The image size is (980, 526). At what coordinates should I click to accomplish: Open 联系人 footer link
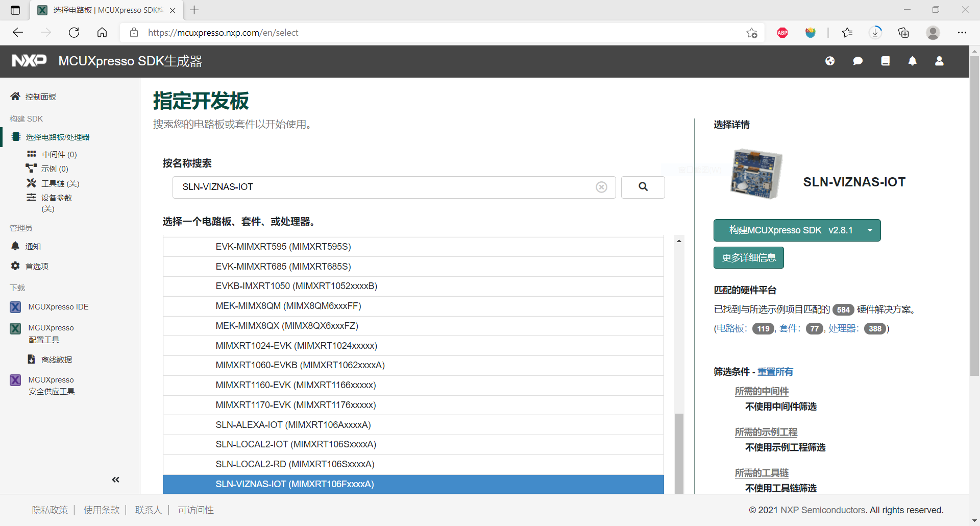tap(148, 510)
